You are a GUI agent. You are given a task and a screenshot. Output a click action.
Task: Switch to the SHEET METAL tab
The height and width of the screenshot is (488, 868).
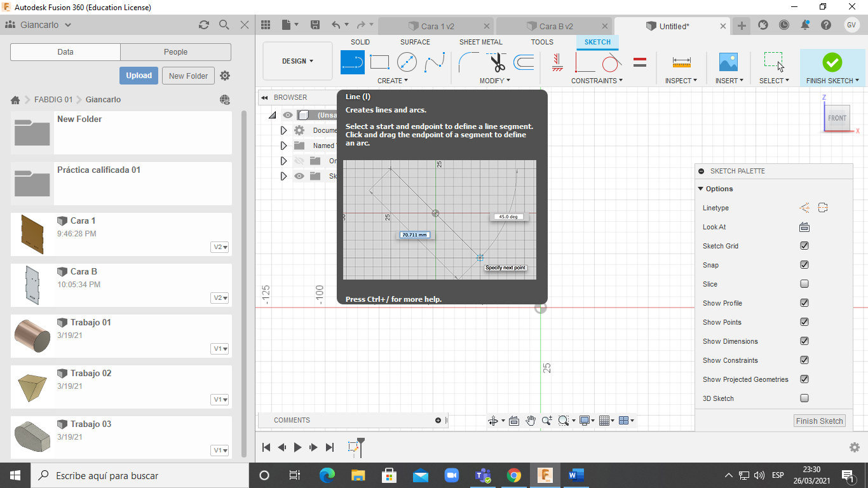click(481, 42)
